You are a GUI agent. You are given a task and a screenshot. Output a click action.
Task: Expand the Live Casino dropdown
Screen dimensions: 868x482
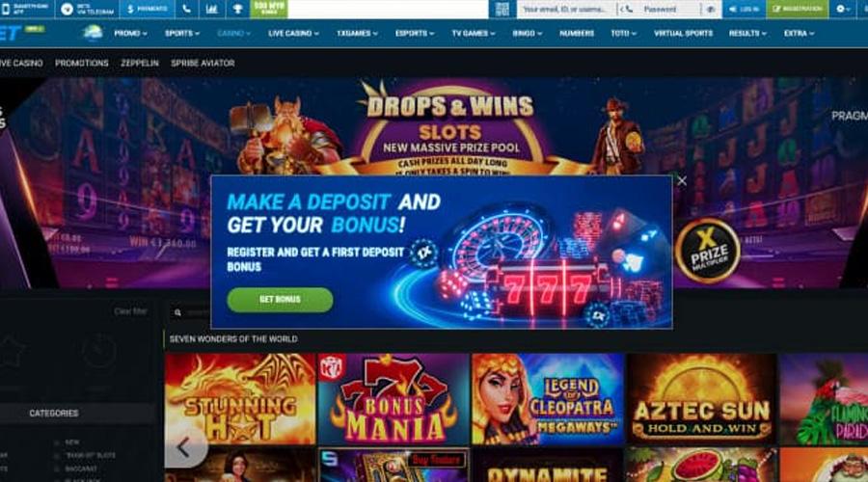point(293,33)
